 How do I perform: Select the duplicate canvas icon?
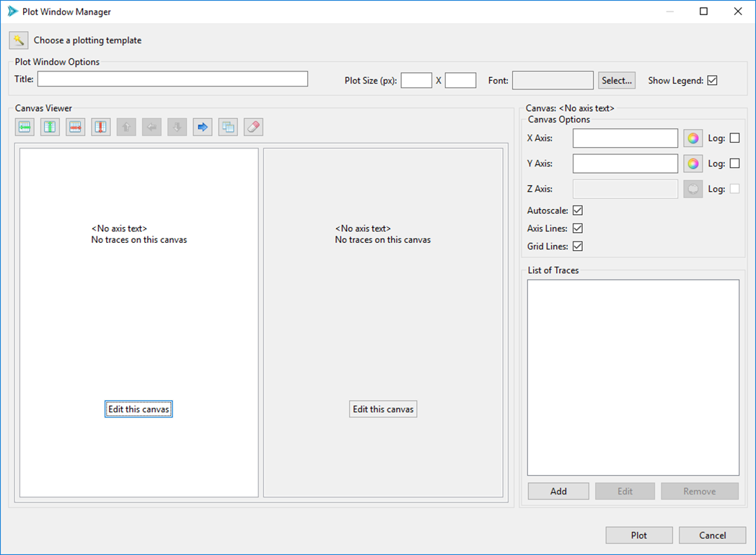[x=227, y=126]
